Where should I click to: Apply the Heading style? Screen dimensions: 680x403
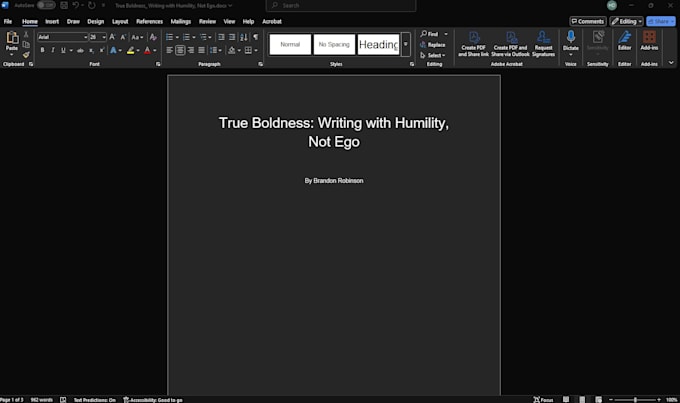click(378, 44)
